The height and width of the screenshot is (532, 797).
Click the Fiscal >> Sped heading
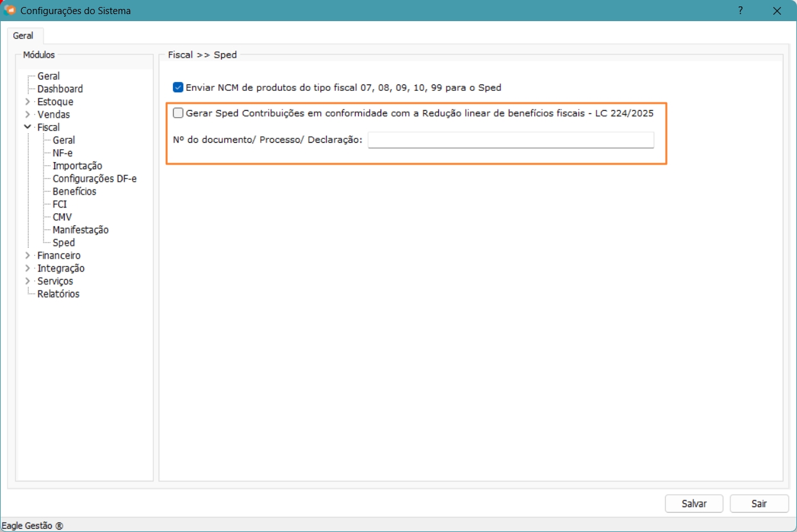coord(202,55)
